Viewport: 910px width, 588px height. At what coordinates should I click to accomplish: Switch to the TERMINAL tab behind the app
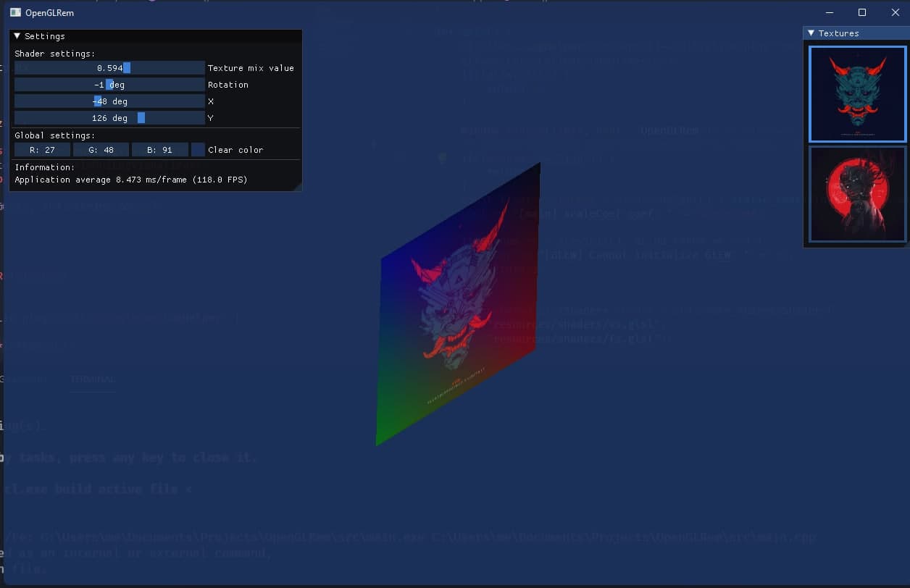93,379
